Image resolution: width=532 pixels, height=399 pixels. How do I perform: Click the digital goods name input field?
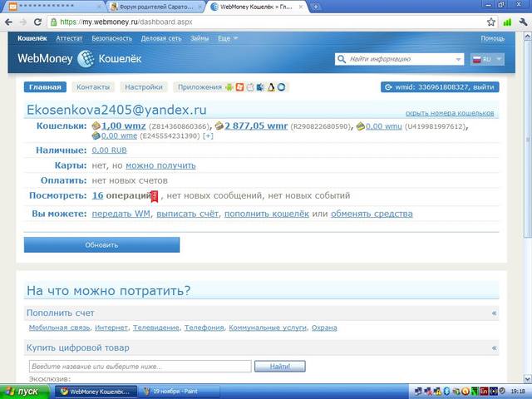[140, 367]
